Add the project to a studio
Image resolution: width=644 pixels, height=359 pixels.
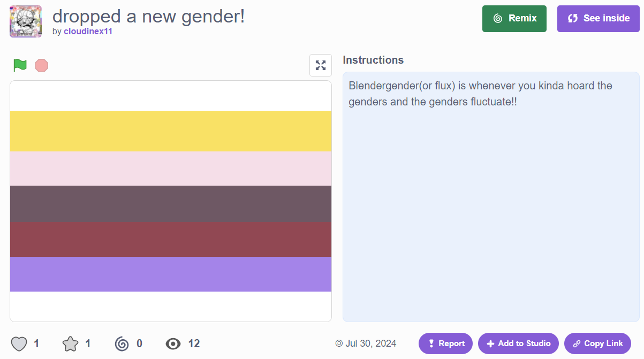(x=518, y=343)
